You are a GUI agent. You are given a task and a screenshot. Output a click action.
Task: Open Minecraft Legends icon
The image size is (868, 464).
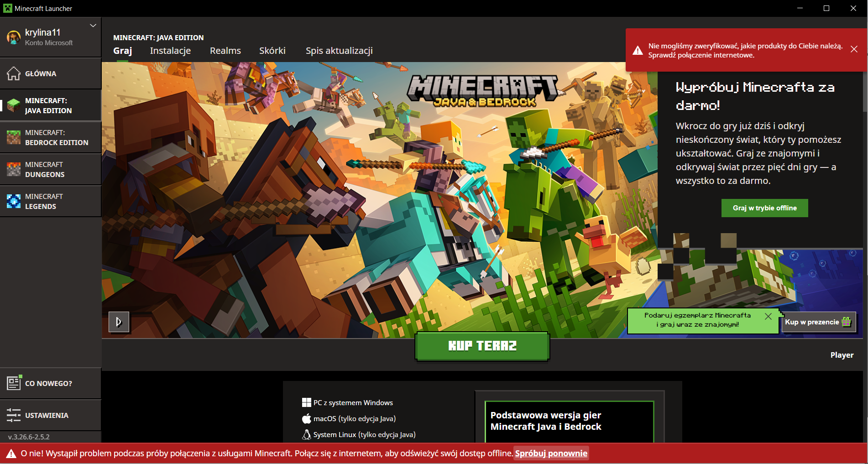pos(14,201)
